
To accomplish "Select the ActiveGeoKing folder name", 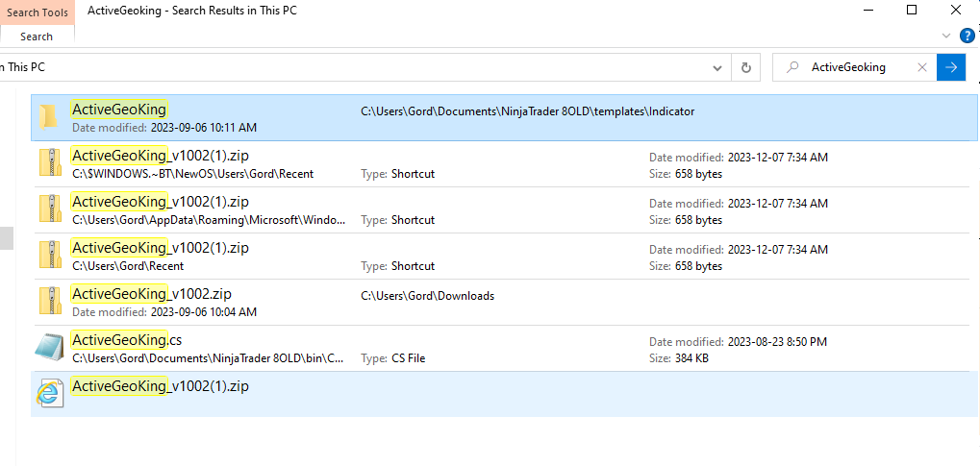I will click(119, 110).
